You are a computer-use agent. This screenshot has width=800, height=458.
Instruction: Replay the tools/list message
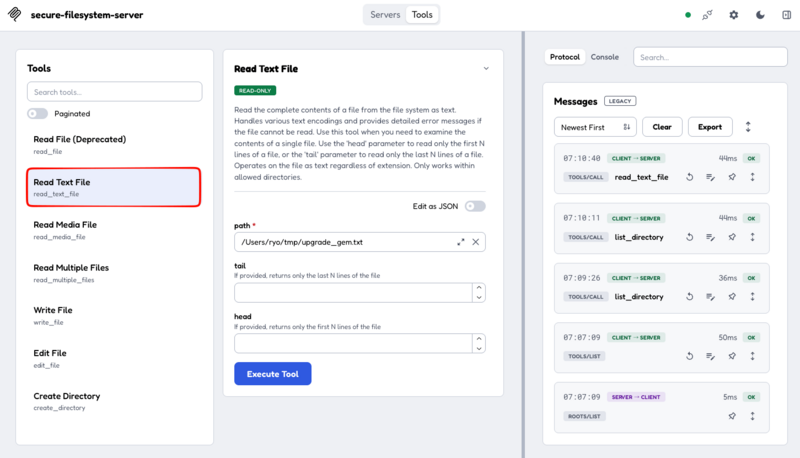click(690, 356)
